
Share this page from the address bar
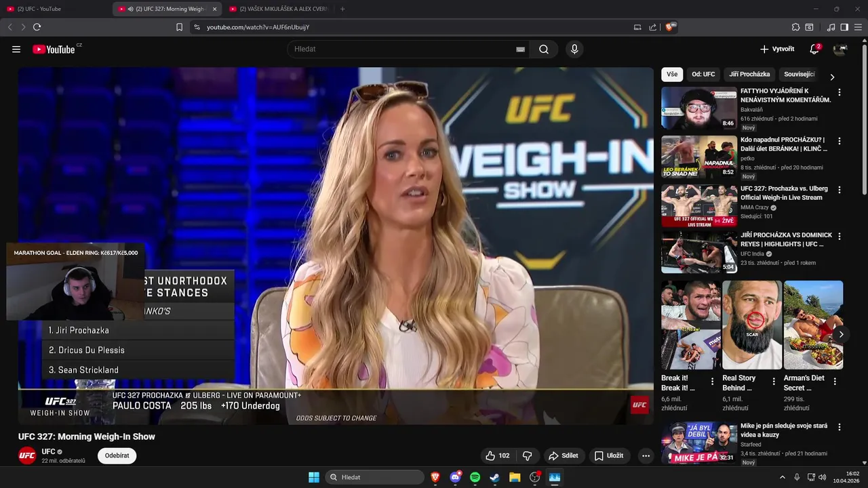(x=652, y=27)
